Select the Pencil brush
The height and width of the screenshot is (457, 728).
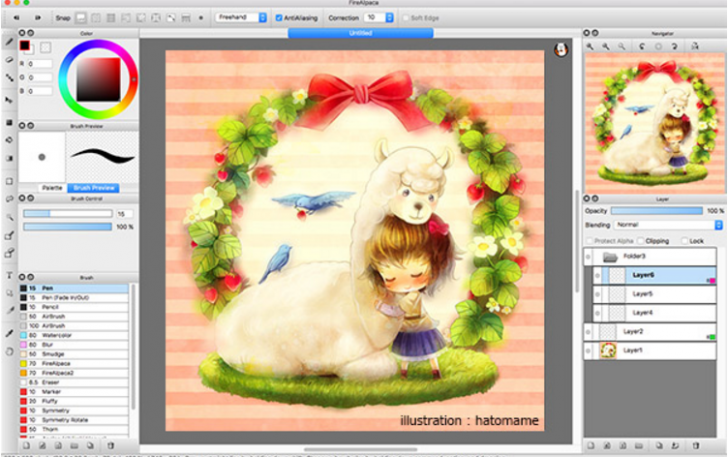click(x=73, y=307)
